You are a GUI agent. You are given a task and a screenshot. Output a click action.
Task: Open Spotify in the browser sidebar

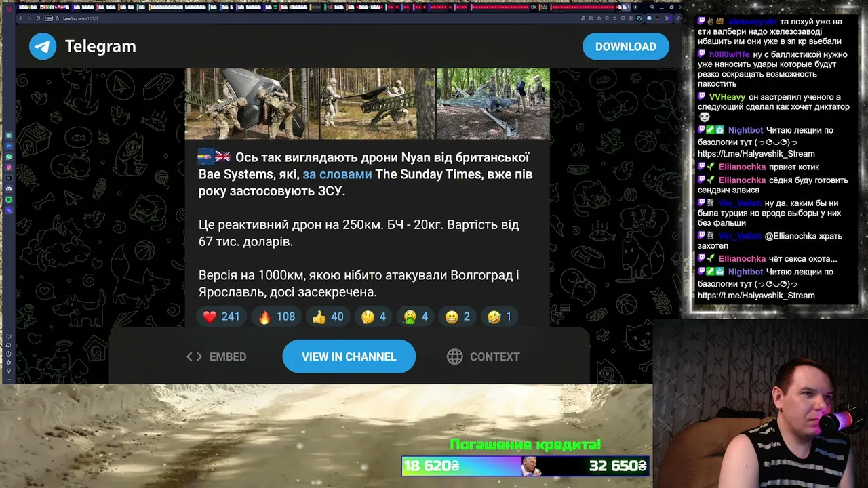click(x=9, y=200)
